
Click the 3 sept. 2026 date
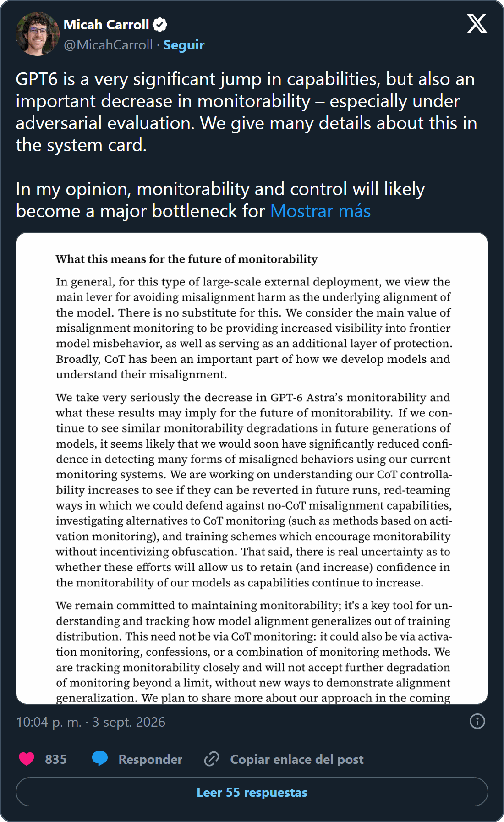pos(129,722)
